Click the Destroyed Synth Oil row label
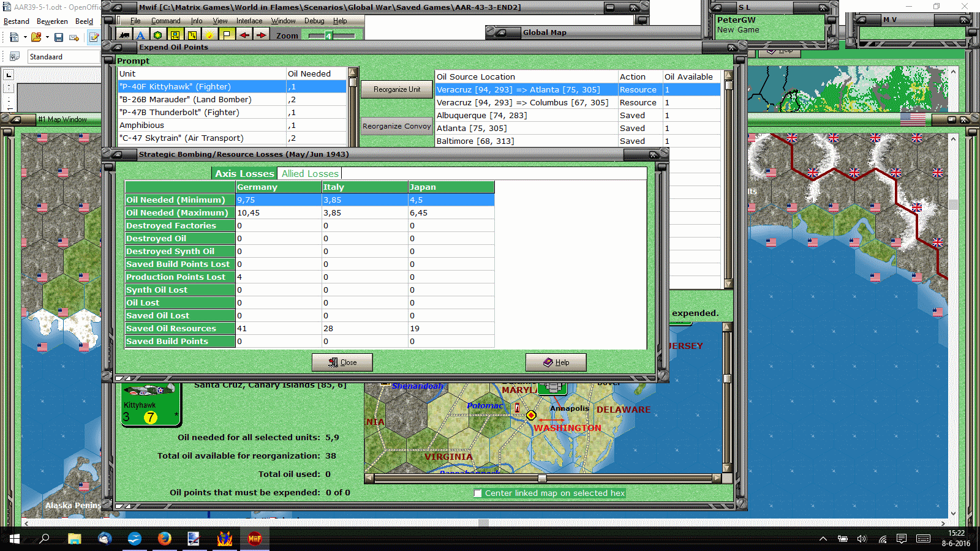The image size is (980, 551). pos(180,252)
